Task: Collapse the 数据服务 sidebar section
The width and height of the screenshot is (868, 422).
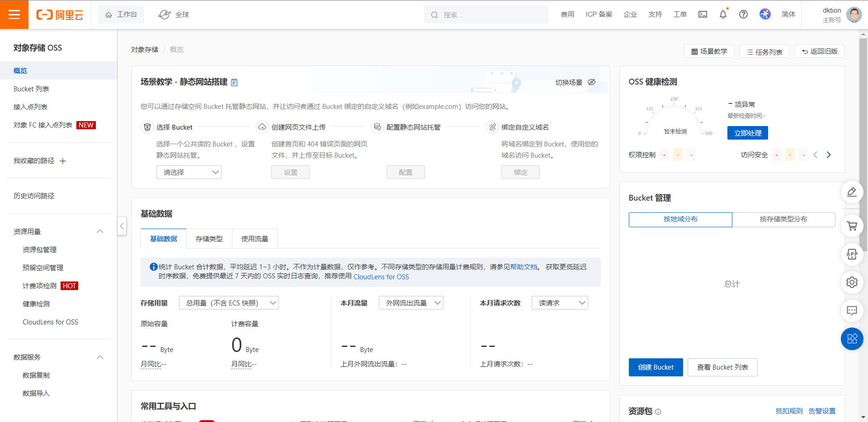Action: [x=100, y=357]
